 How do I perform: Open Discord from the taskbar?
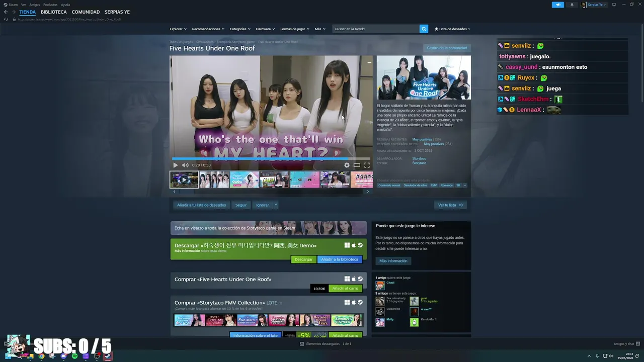click(63, 356)
